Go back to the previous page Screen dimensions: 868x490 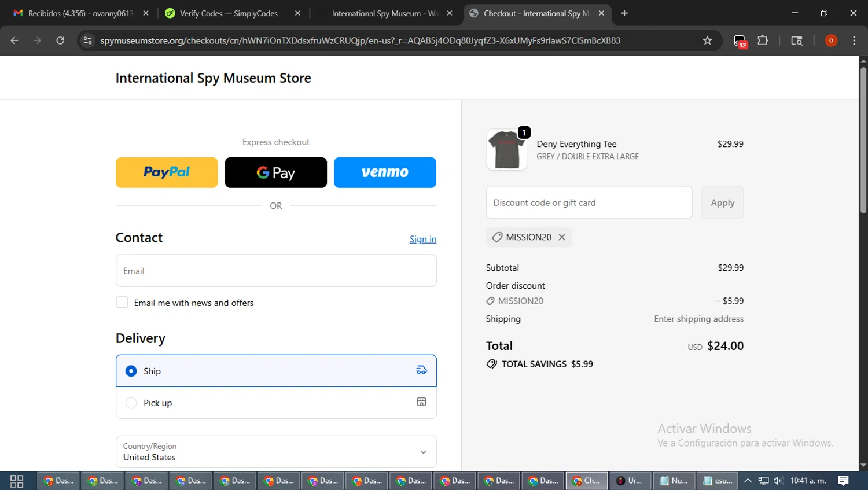point(14,40)
